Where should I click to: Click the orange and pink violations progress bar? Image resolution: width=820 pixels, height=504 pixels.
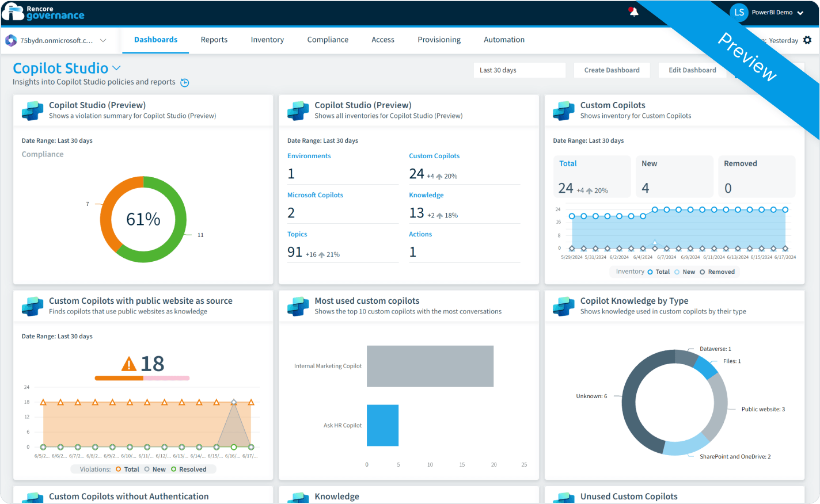coord(142,378)
